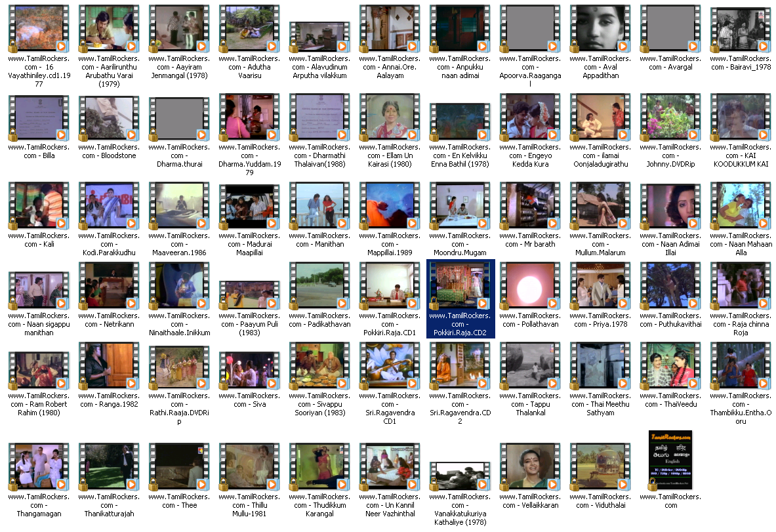Click the Vellaikkaran video file icon
The width and height of the screenshot is (776, 532).
tap(531, 467)
